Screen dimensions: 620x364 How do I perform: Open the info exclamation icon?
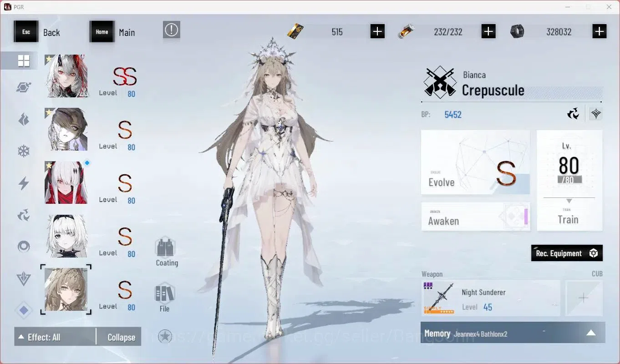[x=171, y=30]
